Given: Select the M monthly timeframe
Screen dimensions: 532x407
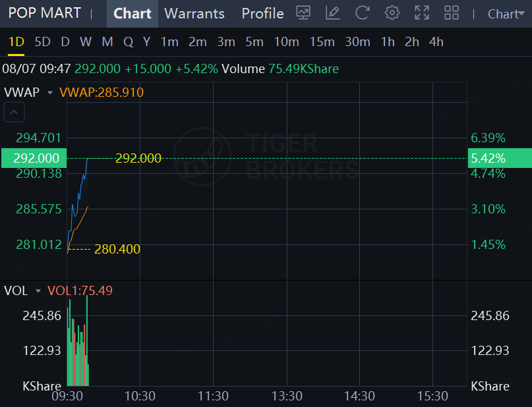Looking at the screenshot, I should pos(107,42).
